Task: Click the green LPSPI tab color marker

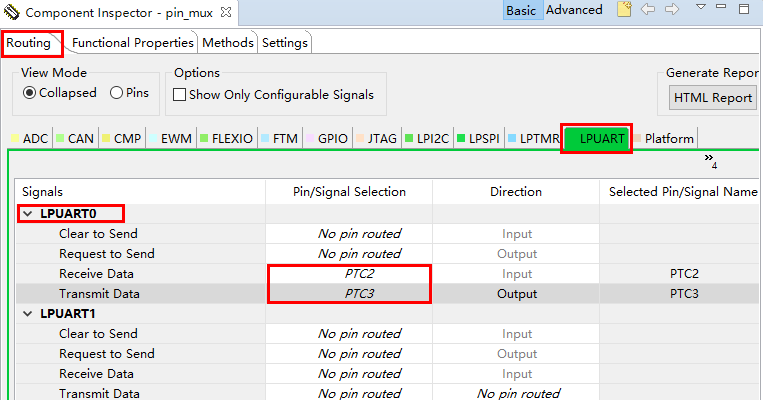Action: pos(462,139)
